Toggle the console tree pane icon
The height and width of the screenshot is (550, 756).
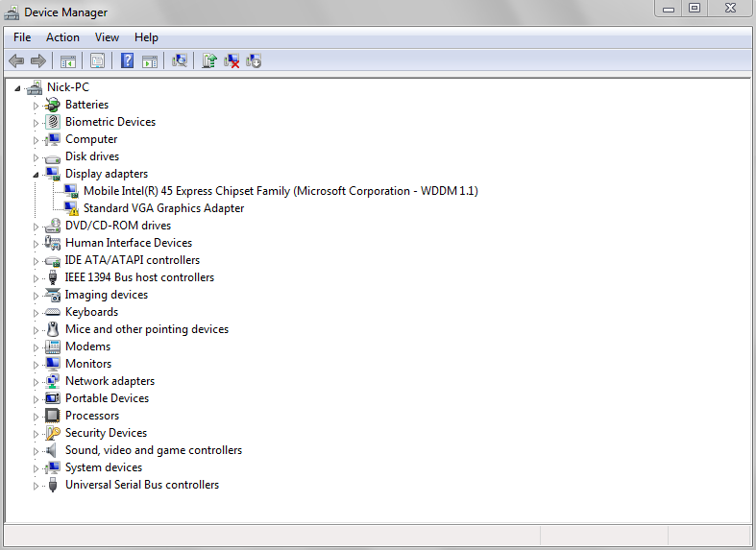point(68,61)
